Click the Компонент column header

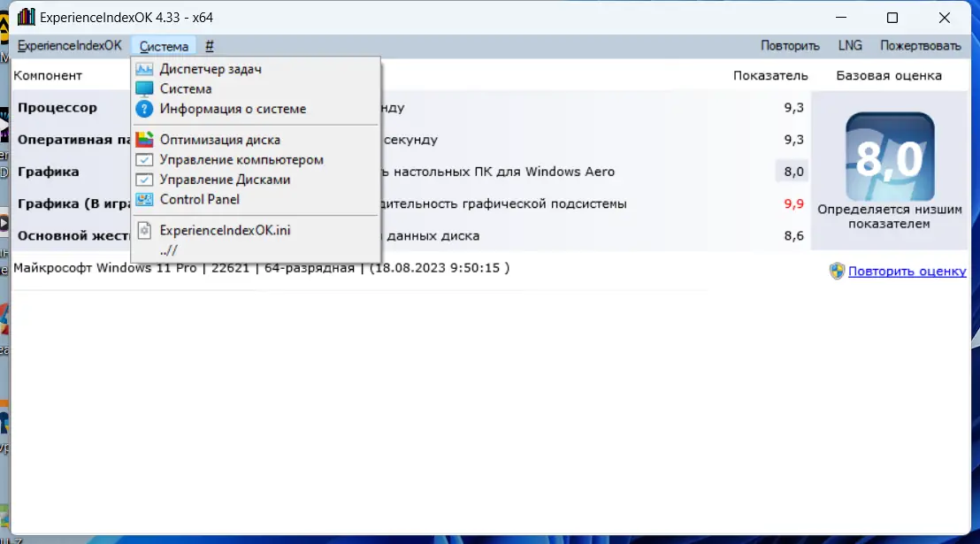48,76
